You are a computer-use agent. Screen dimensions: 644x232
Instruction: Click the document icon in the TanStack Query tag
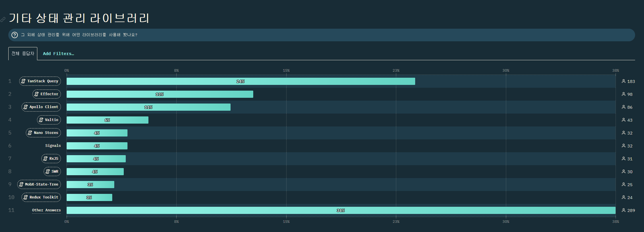(x=23, y=81)
